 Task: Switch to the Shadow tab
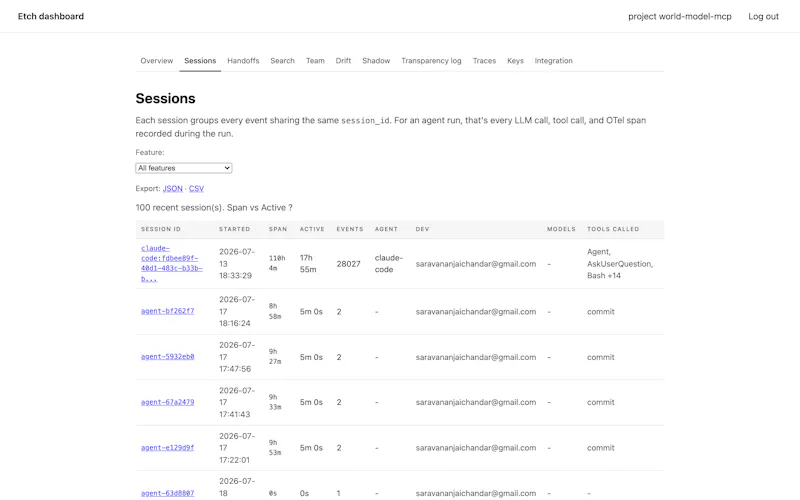pyautogui.click(x=376, y=61)
